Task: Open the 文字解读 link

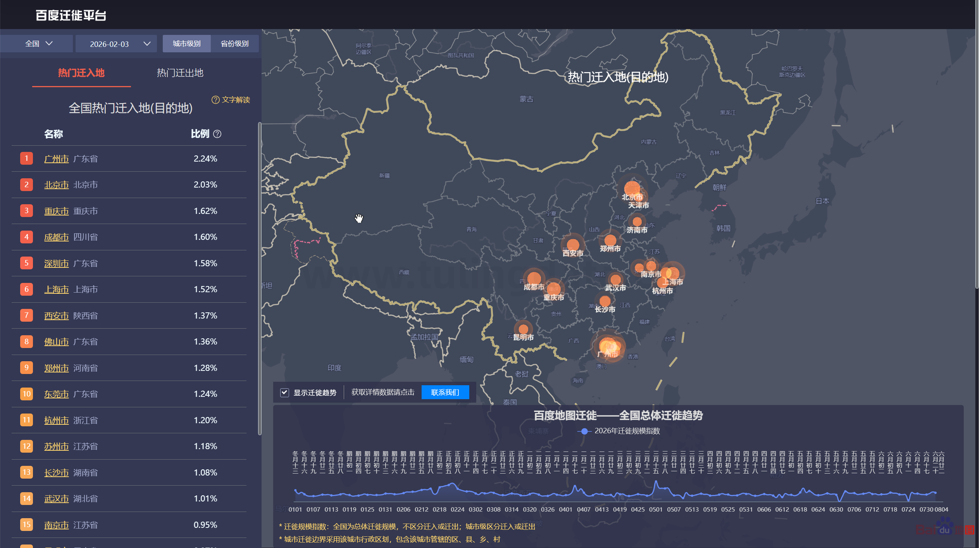Action: click(x=236, y=100)
